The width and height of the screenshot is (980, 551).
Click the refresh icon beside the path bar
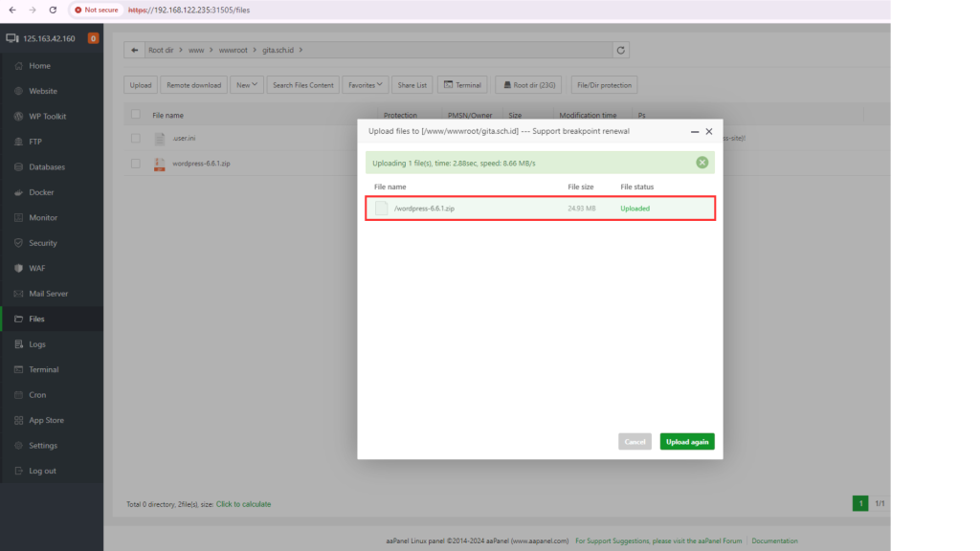coord(621,50)
